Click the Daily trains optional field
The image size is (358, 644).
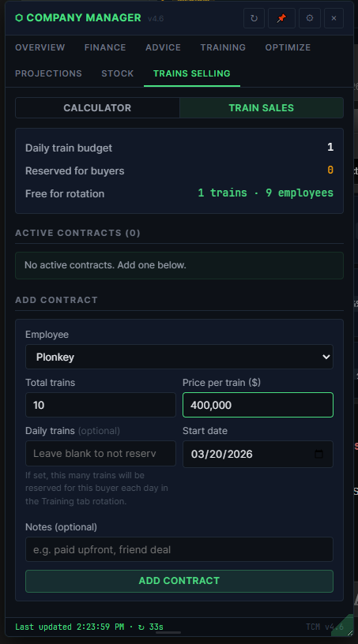click(100, 454)
